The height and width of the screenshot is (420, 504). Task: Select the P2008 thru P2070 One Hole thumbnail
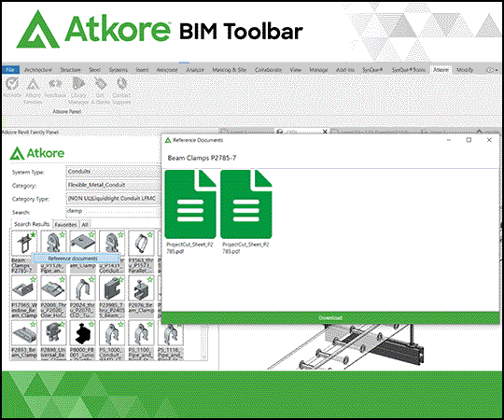coord(53,288)
